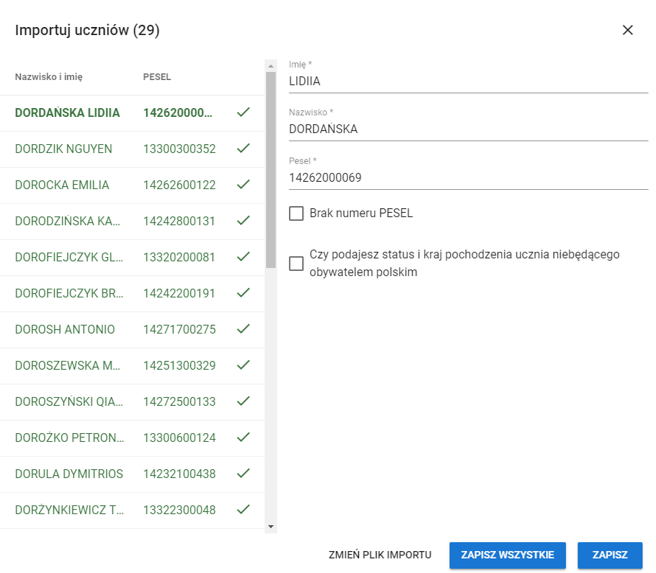Select student DOROSZEWSKA in the list

(x=70, y=365)
